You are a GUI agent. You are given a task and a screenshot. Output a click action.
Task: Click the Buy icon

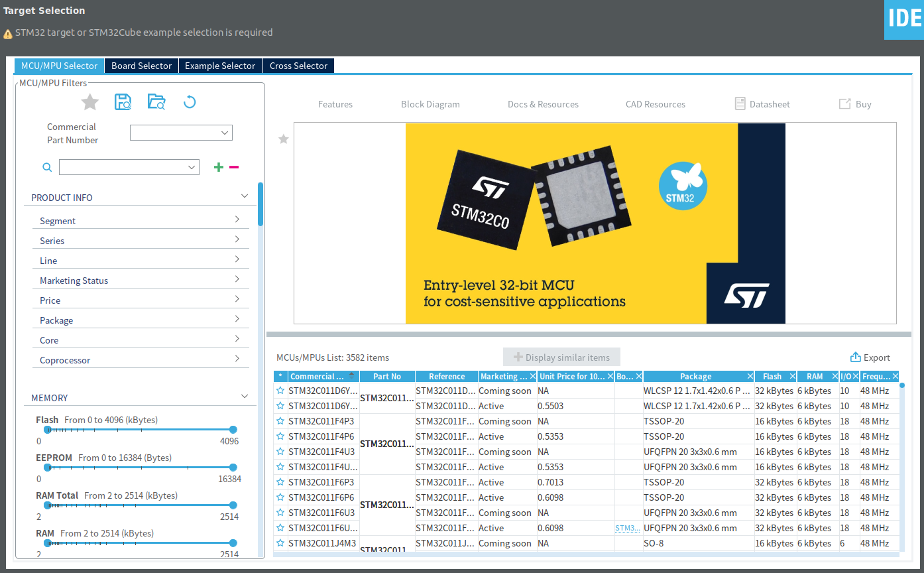click(x=845, y=104)
